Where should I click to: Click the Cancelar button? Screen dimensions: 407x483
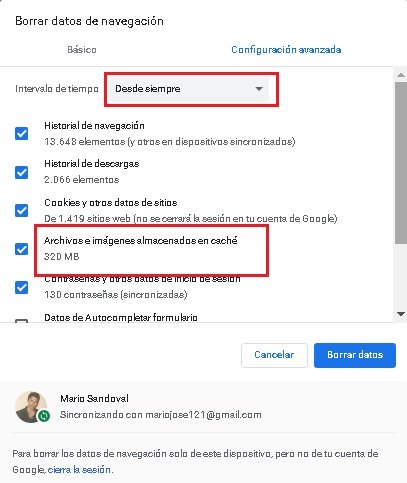pyautogui.click(x=274, y=355)
